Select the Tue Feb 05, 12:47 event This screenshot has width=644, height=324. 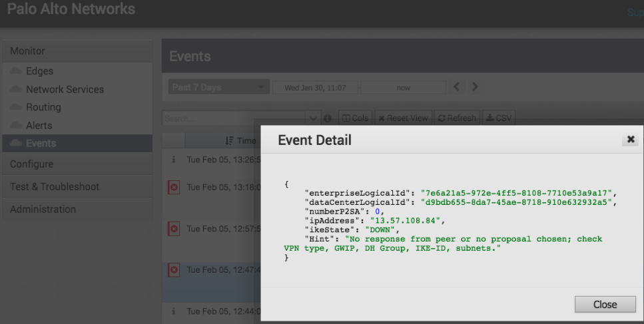point(223,270)
